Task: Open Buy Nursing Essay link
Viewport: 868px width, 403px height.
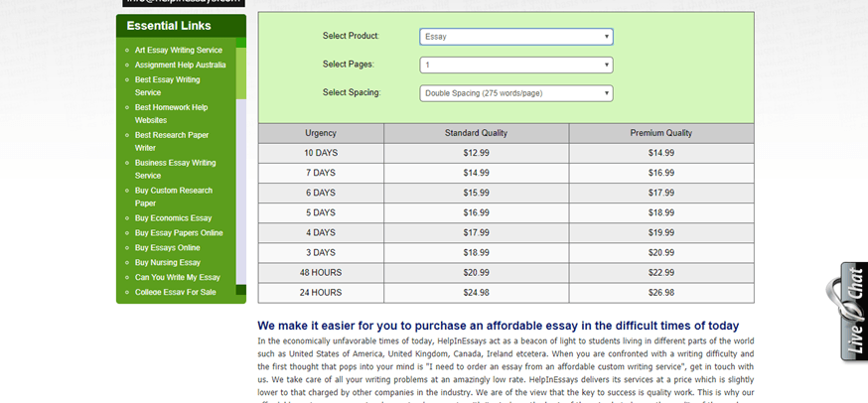Action: point(168,262)
